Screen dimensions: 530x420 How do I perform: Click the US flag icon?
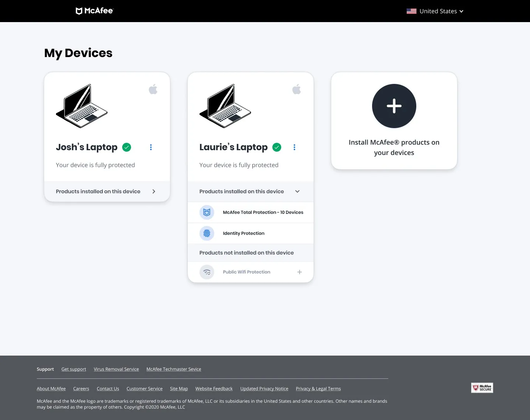pyautogui.click(x=411, y=11)
